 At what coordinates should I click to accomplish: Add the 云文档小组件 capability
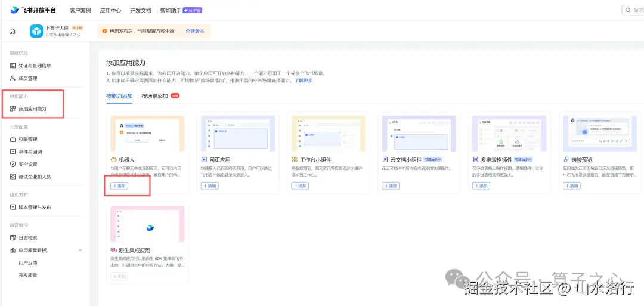click(391, 186)
